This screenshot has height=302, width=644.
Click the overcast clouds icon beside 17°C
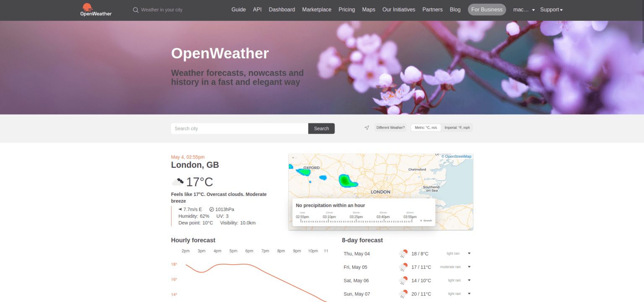point(178,181)
